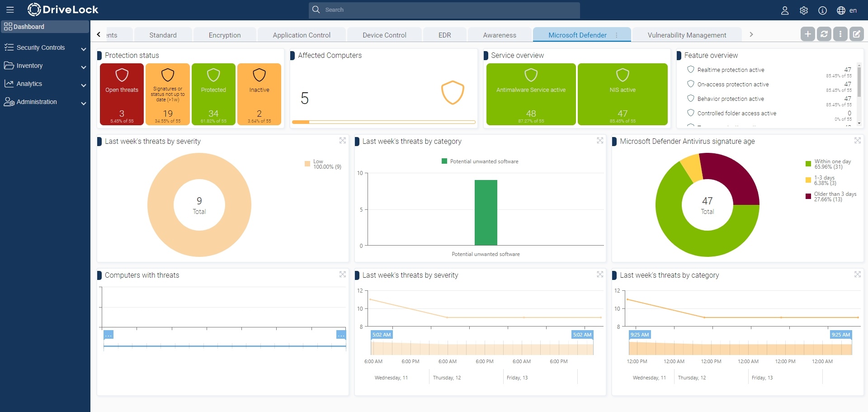
Task: Click the DriveLock logo
Action: 63,9
